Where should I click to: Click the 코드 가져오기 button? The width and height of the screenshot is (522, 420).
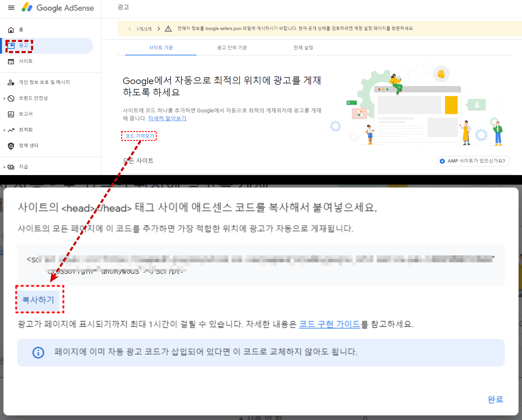tap(139, 136)
